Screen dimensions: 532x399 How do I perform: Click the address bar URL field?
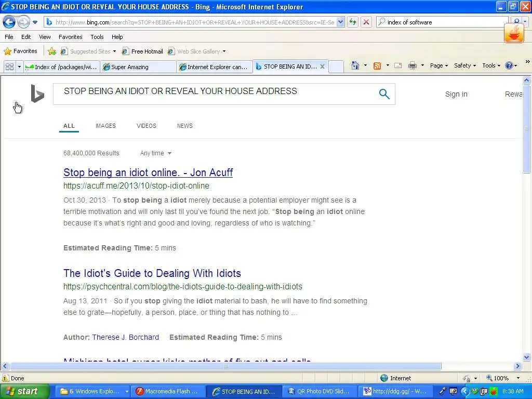coord(195,22)
